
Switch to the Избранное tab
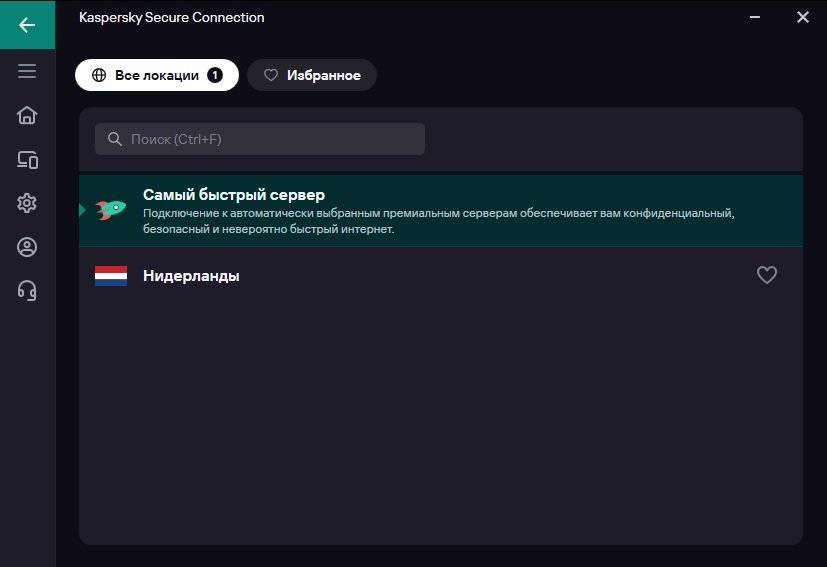click(x=312, y=75)
